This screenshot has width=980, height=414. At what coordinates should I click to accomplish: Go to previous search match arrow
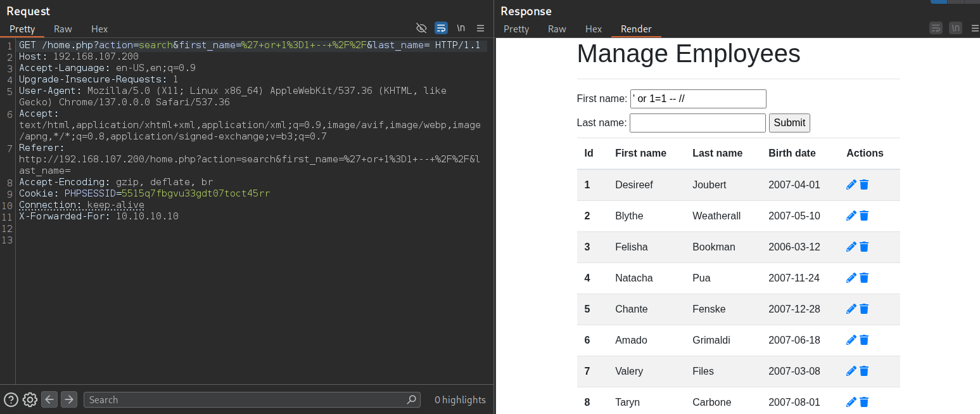(49, 399)
